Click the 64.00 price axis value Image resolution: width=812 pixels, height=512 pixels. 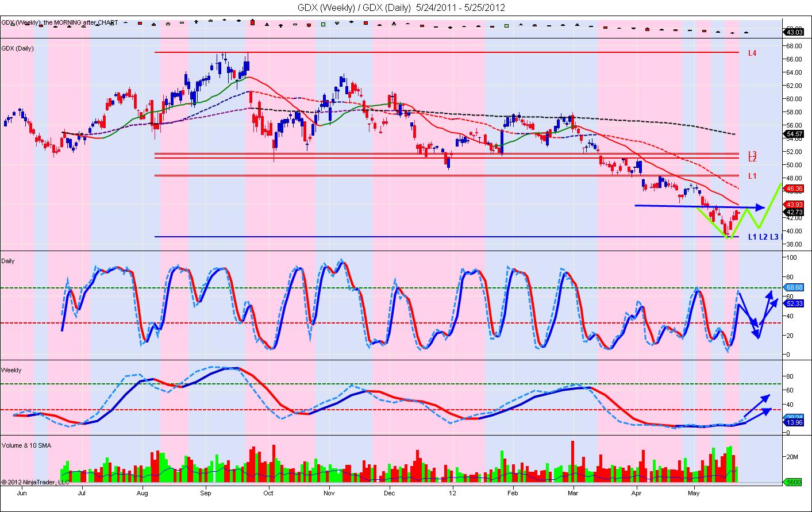794,72
